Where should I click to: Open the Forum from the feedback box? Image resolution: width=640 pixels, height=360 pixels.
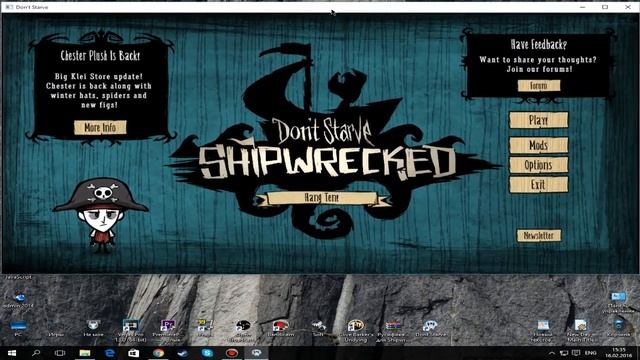(539, 86)
